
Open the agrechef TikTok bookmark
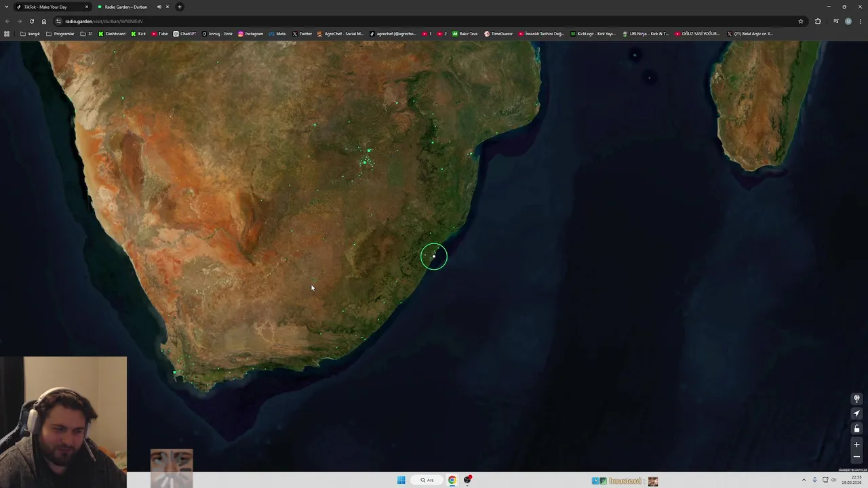click(x=393, y=34)
